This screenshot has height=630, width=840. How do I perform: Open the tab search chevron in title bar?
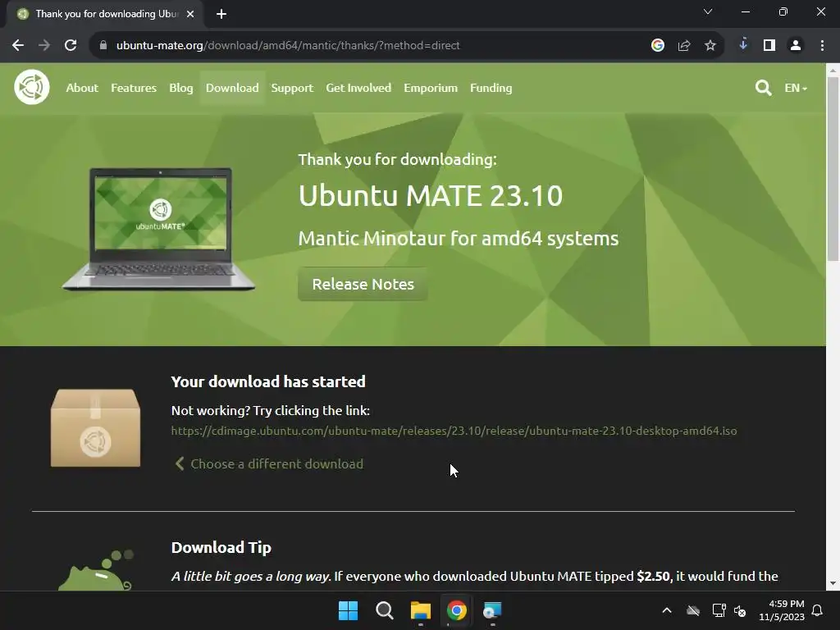[708, 11]
